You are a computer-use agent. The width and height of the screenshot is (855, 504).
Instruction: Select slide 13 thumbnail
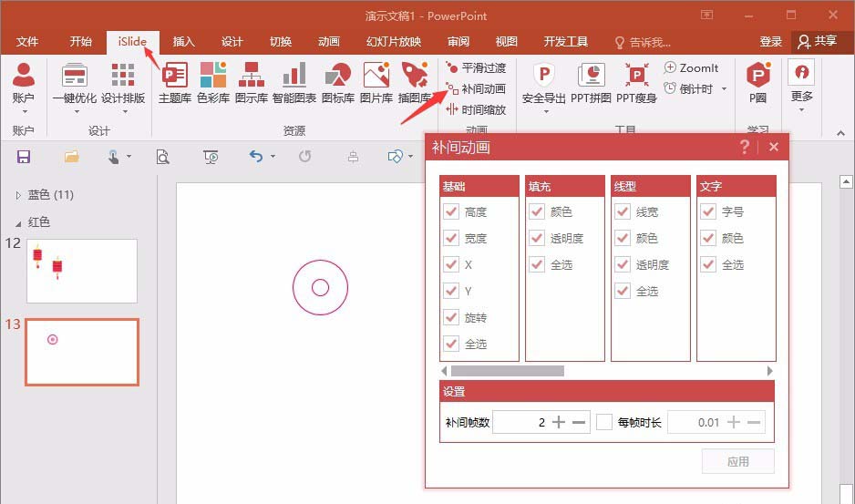click(82, 353)
